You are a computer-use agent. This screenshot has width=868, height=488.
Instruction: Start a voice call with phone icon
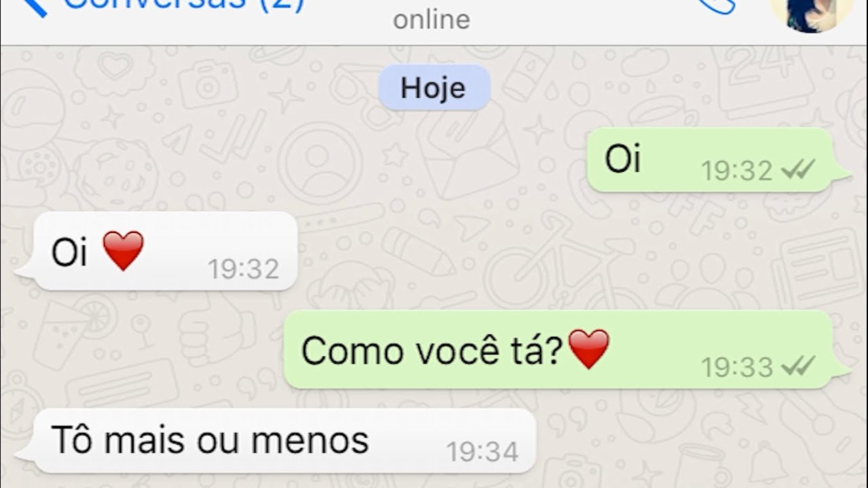click(x=716, y=5)
